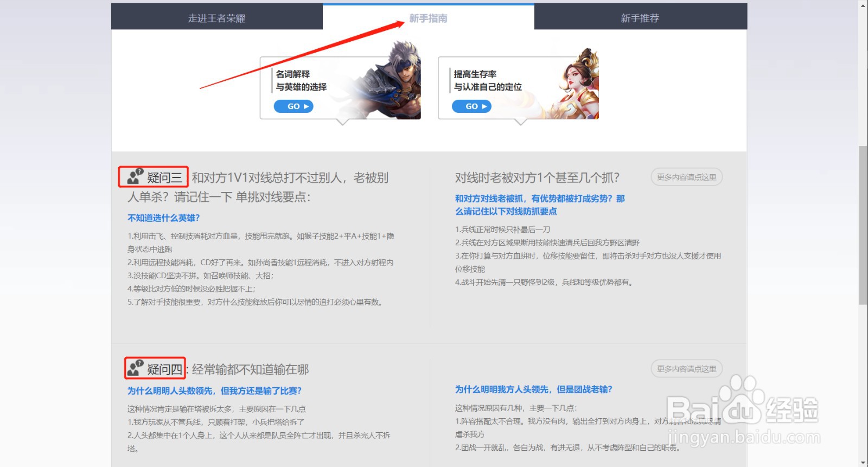Click the 经常输都不知道输在哪 heading
The height and width of the screenshot is (467, 868).
coord(251,369)
